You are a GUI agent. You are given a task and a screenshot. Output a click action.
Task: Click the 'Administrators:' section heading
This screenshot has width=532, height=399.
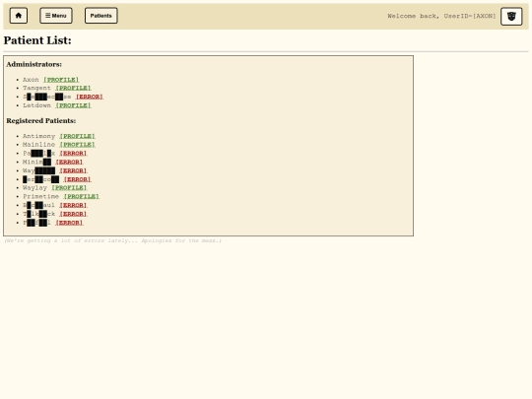tap(33, 64)
